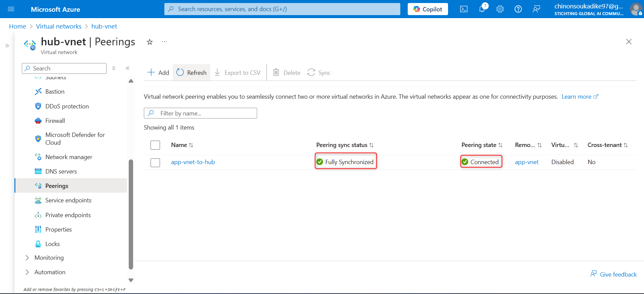This screenshot has height=294, width=644.
Task: Open the notifications bell
Action: pyautogui.click(x=482, y=9)
